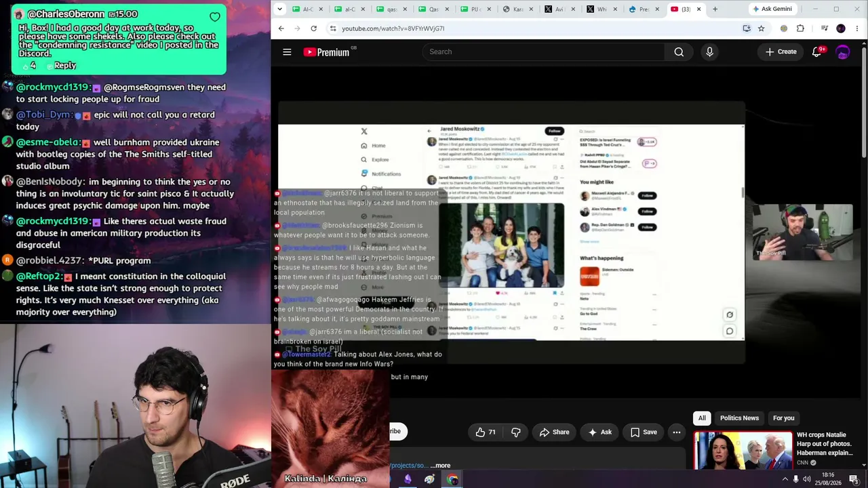The image size is (868, 488).
Task: Open a new browser tab
Action: (715, 9)
